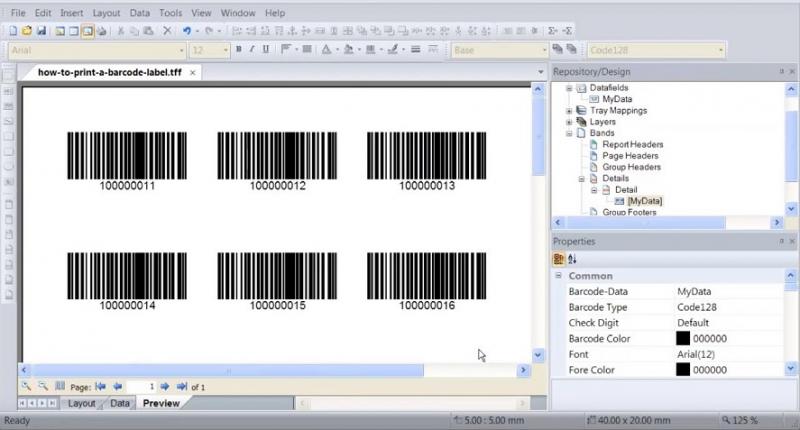
Task: Open a file with the folder icon
Action: (27, 31)
